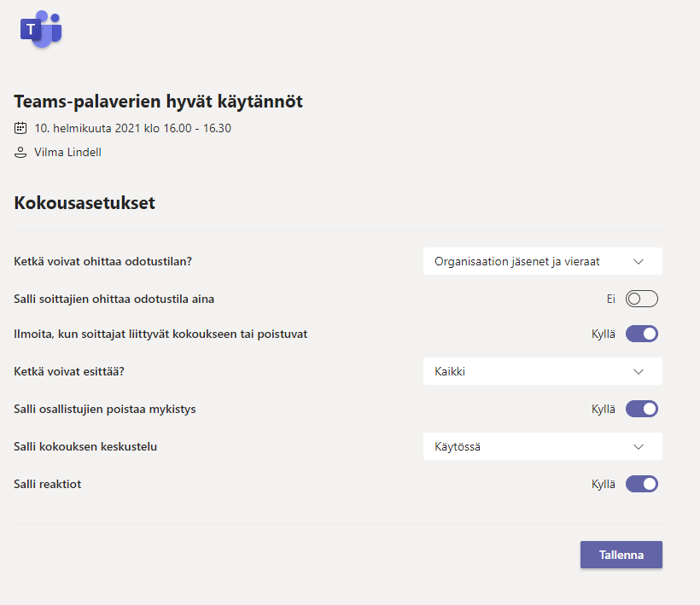
Task: Click label 'Salli kokouksen keskustelu'
Action: pyautogui.click(x=85, y=446)
